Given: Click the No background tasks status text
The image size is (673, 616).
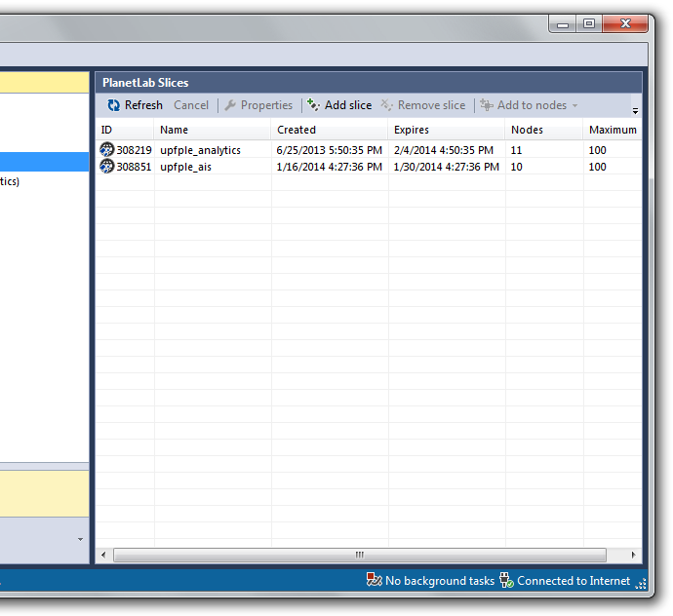Looking at the screenshot, I should (440, 580).
